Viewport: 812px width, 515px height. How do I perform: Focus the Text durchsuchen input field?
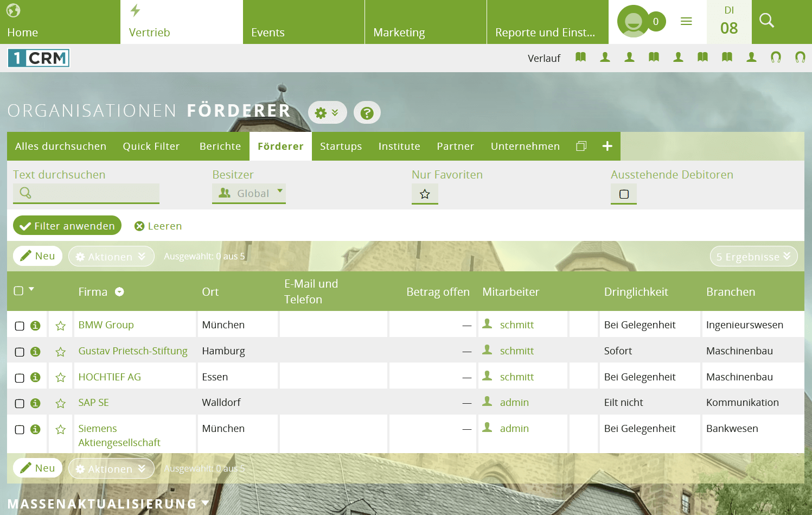(x=86, y=193)
